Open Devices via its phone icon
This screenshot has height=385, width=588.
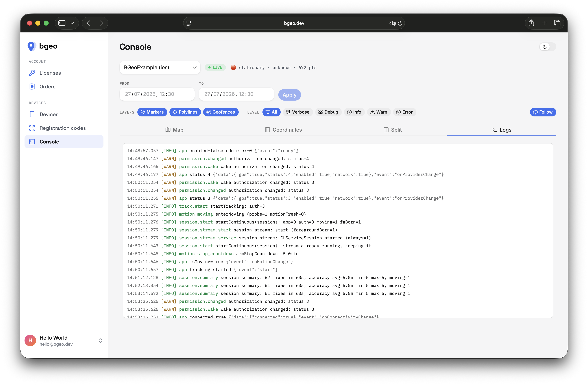coord(32,114)
